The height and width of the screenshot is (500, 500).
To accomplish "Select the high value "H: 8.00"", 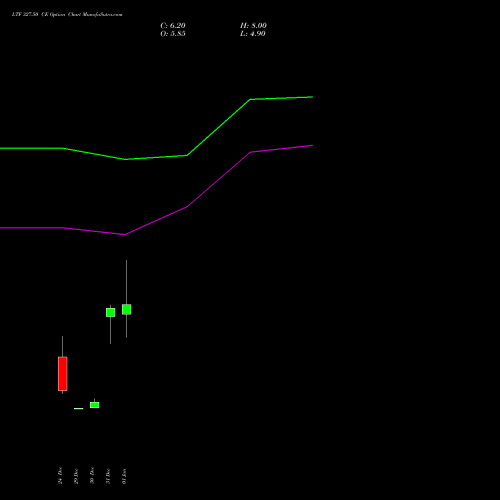I will point(253,26).
